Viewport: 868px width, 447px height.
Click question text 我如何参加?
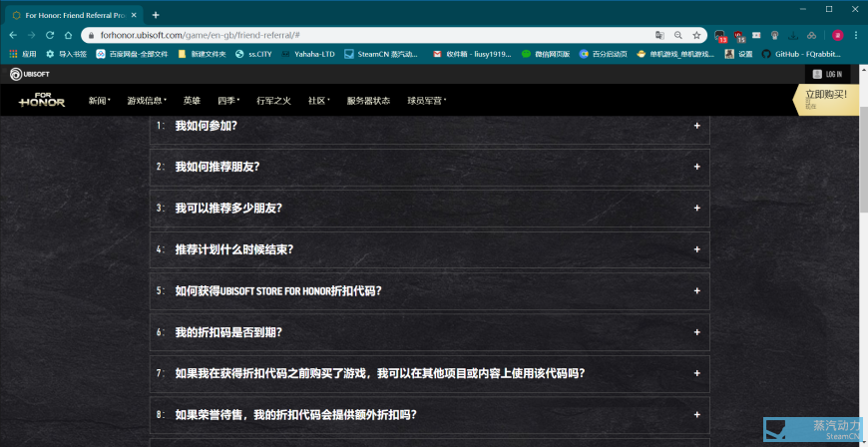pyautogui.click(x=206, y=126)
